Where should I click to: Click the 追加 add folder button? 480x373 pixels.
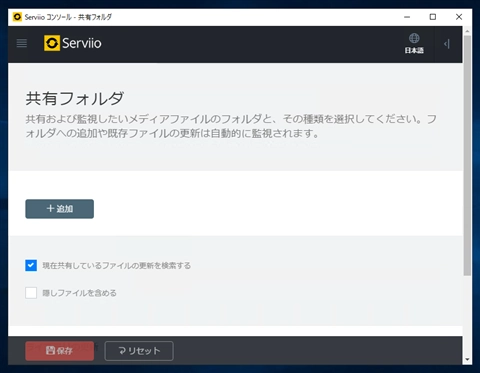point(60,209)
